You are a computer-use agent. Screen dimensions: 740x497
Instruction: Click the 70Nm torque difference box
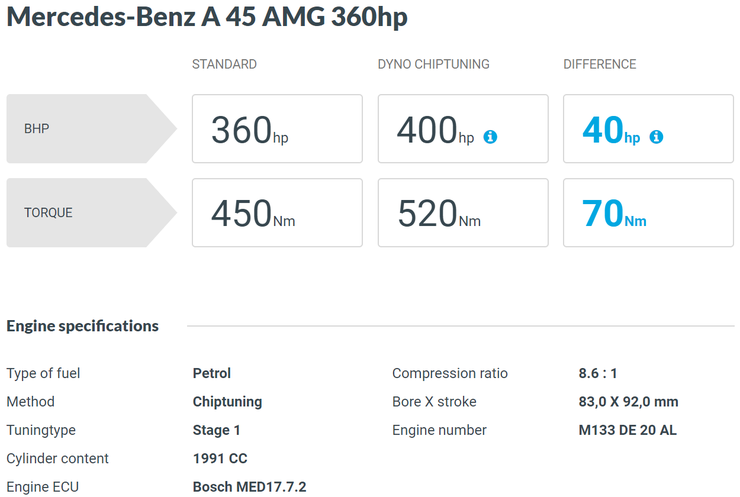pyautogui.click(x=648, y=212)
